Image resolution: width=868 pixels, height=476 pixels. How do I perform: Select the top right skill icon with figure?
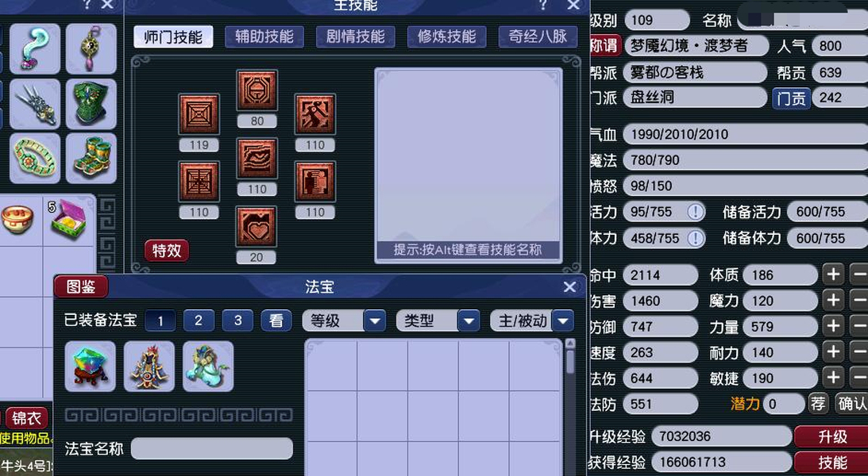(x=315, y=114)
